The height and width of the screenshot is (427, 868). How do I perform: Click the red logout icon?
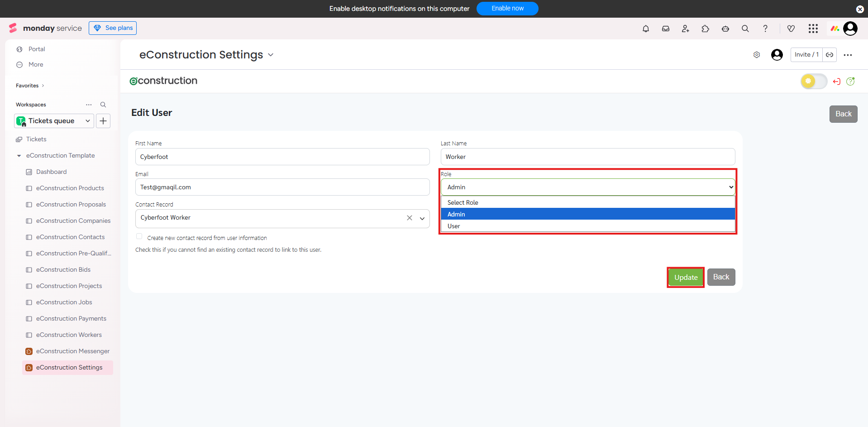point(837,82)
